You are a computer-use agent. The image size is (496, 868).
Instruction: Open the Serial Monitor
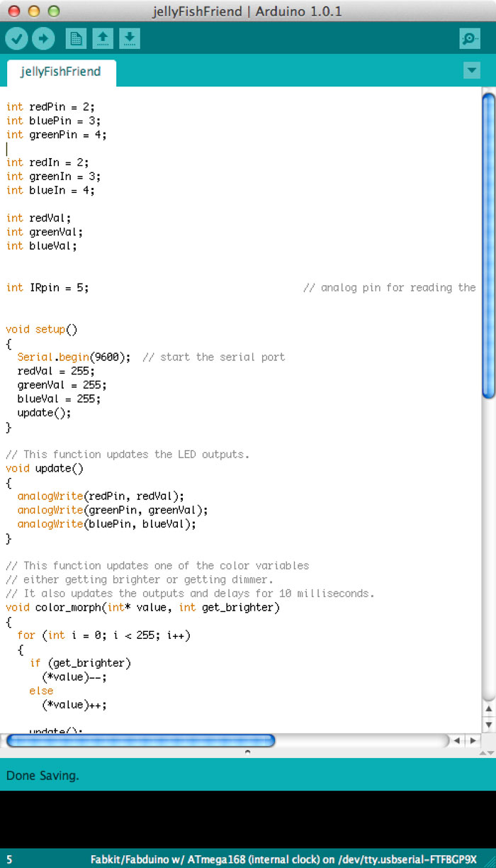click(x=470, y=38)
